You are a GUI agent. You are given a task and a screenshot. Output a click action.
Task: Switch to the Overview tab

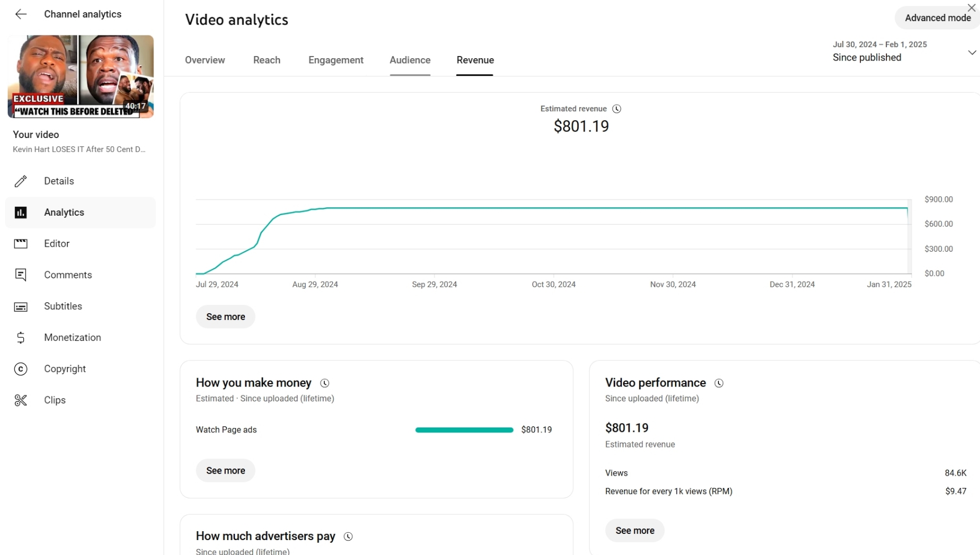tap(205, 60)
